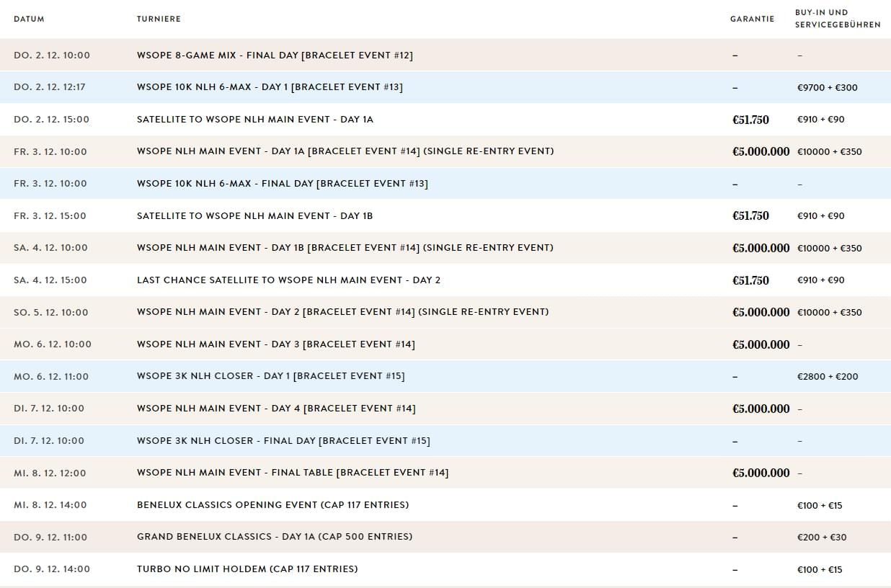This screenshot has width=891, height=588.
Task: Click €5.000.000 guarantee for Main Event Day 1A
Action: click(x=761, y=152)
